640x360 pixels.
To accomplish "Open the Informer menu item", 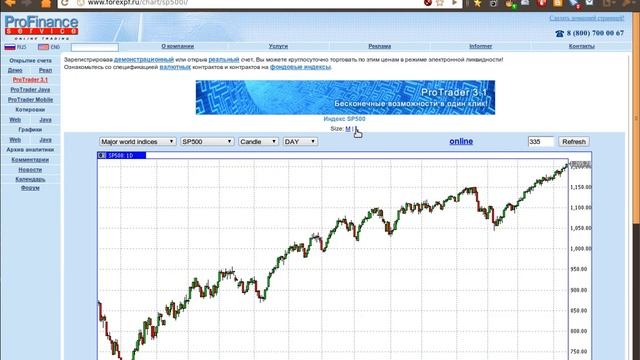I will [480, 46].
